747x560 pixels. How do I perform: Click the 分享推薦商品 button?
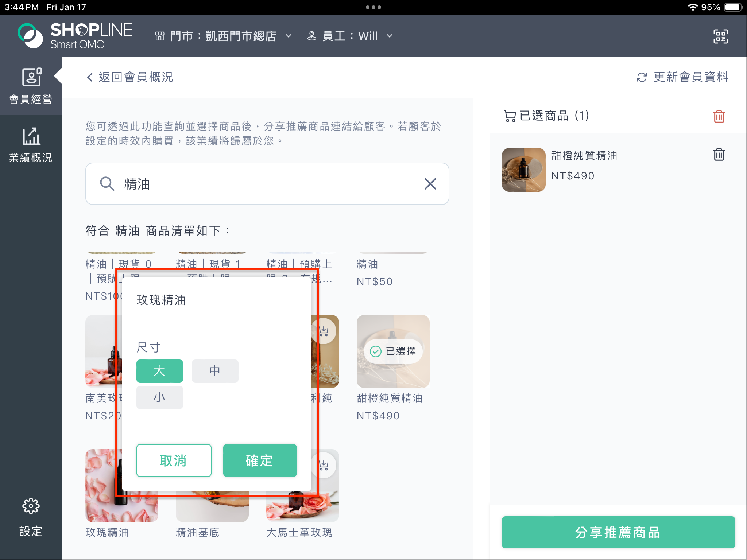click(618, 532)
